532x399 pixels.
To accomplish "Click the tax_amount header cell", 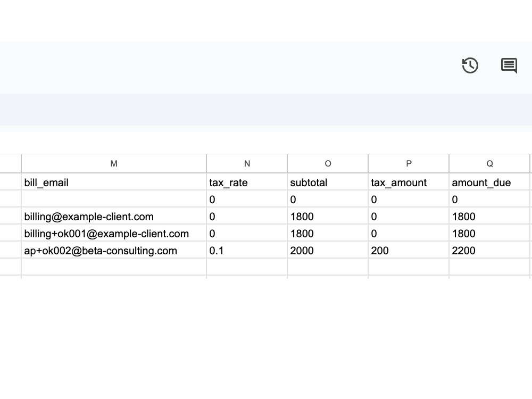I will tap(409, 182).
